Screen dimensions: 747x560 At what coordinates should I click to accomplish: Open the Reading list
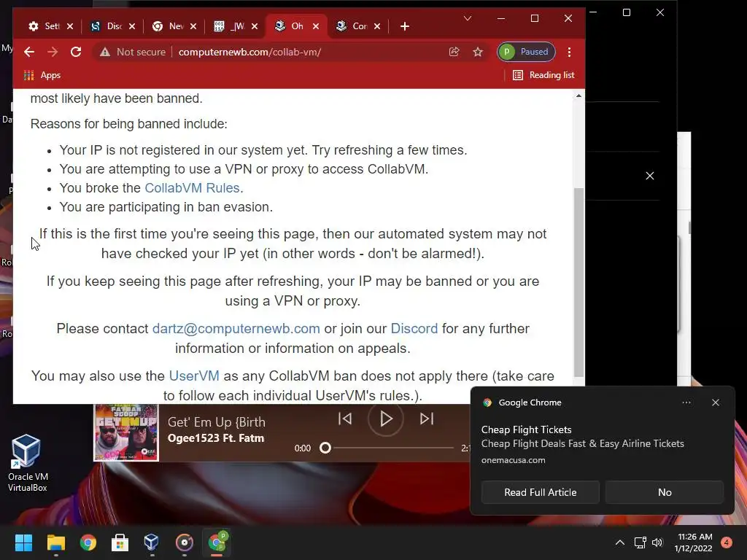543,75
